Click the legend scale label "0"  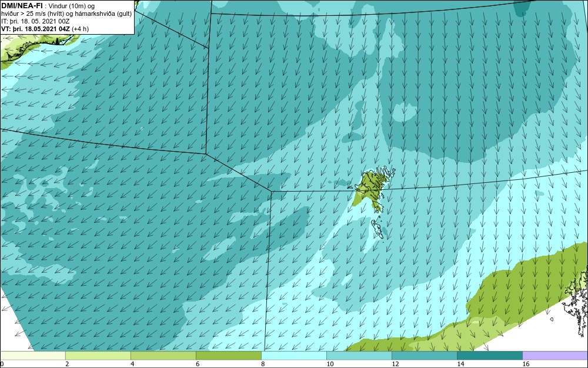[x=2, y=364]
